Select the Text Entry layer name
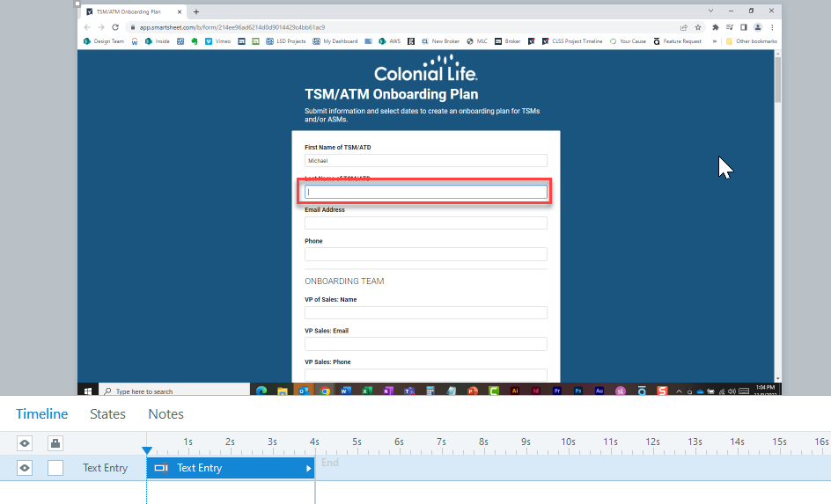Screen dimensions: 831x504 pos(105,468)
